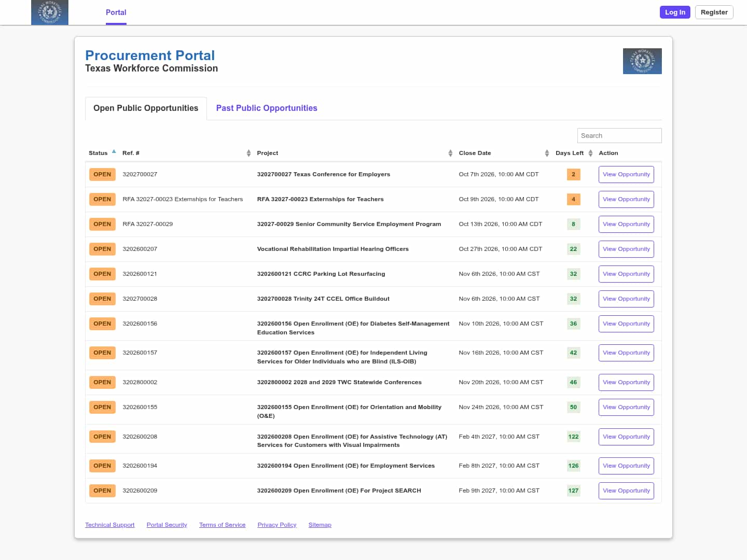This screenshot has height=560, width=747.
Task: Sort table by Project column
Action: click(450, 153)
